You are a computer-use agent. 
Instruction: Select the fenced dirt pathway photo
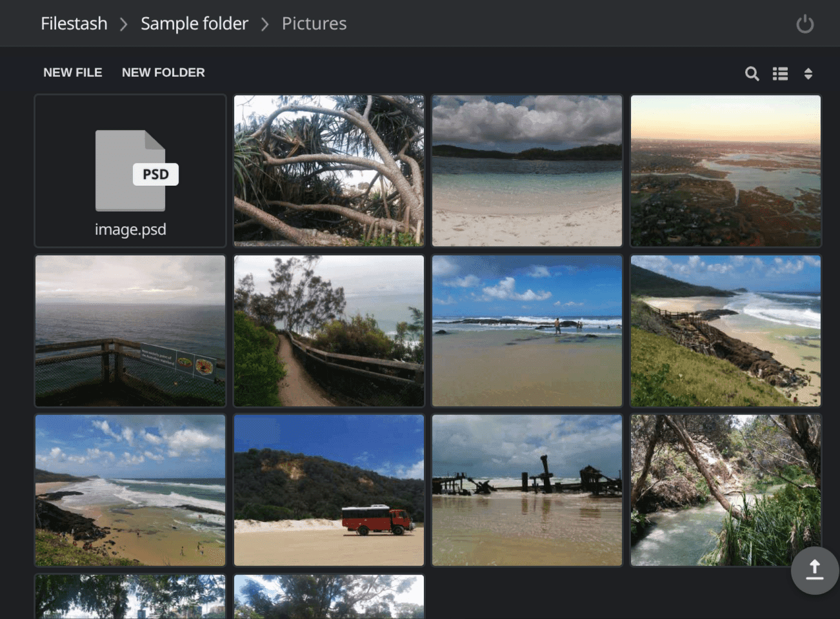coord(329,330)
